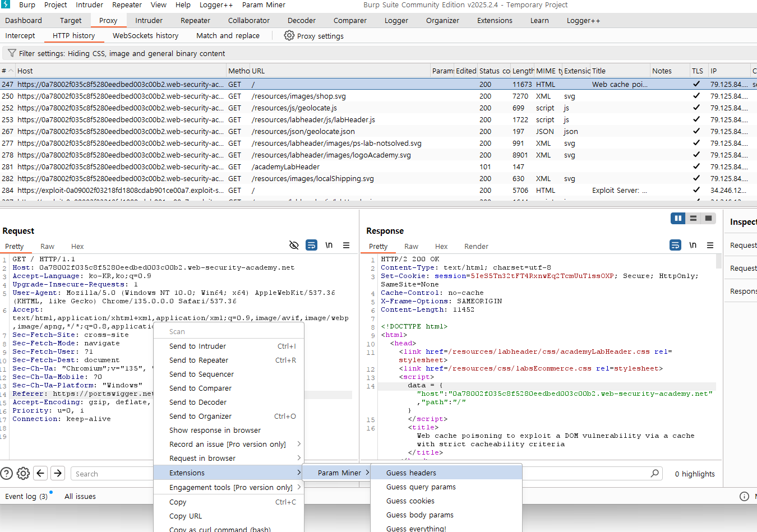Choose Send to Organizer
The height and width of the screenshot is (532, 757).
point(229,416)
